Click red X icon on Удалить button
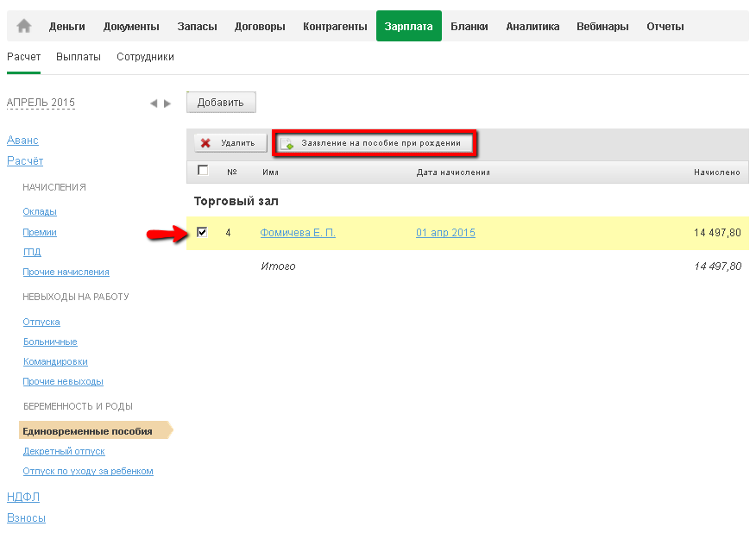The image size is (756, 539). click(x=206, y=143)
